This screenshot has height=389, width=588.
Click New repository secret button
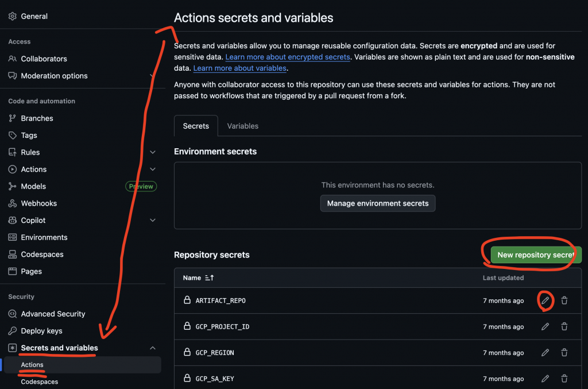point(536,255)
